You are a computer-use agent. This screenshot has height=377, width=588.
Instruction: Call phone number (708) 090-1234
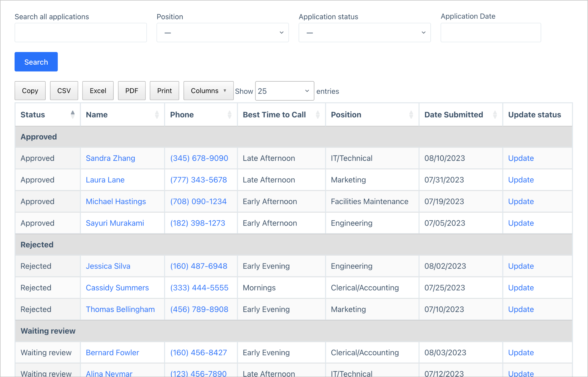point(198,201)
